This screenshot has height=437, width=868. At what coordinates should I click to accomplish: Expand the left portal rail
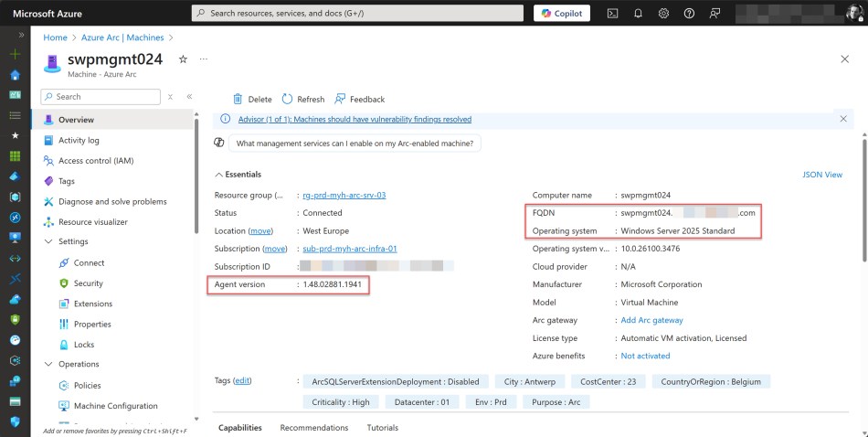(x=22, y=35)
